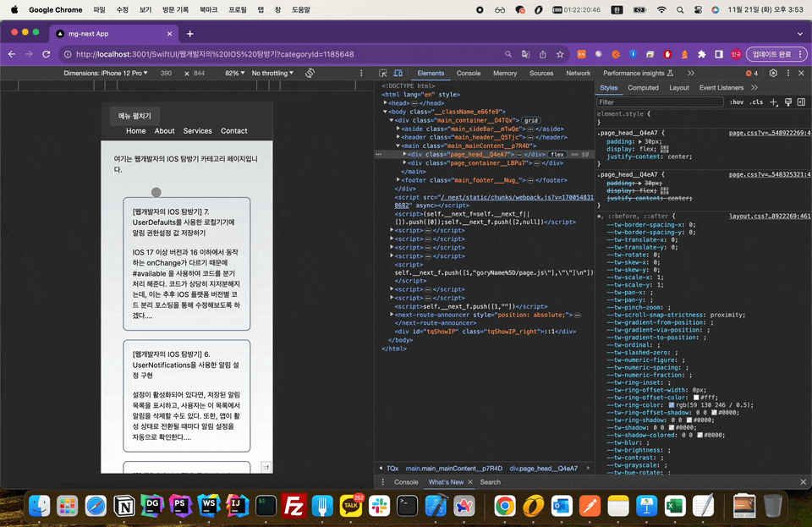Viewport: 812px width, 527px height.
Task: Click the zoom magnifier icon in the address bar
Action: pyautogui.click(x=508, y=54)
